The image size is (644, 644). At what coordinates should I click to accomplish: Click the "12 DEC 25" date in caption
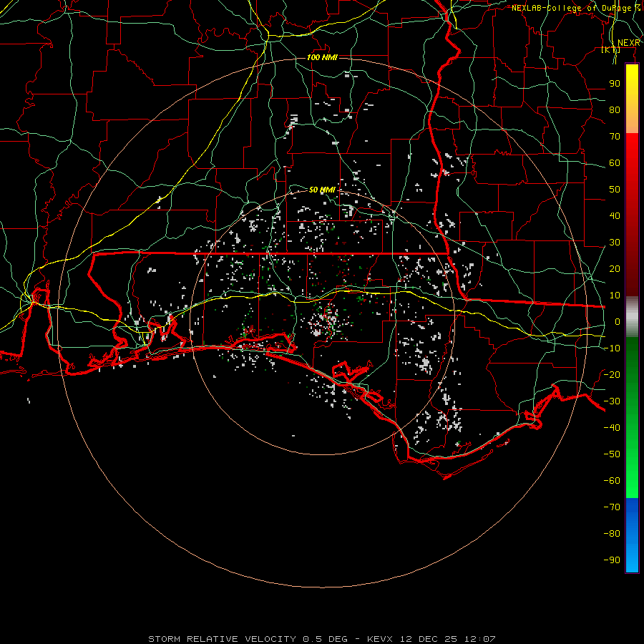[x=429, y=639]
